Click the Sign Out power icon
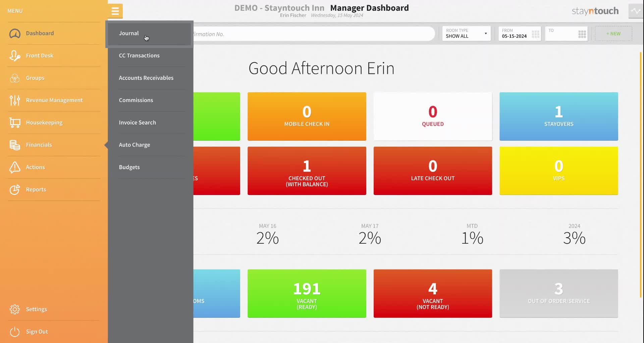644x343 pixels. click(x=15, y=332)
